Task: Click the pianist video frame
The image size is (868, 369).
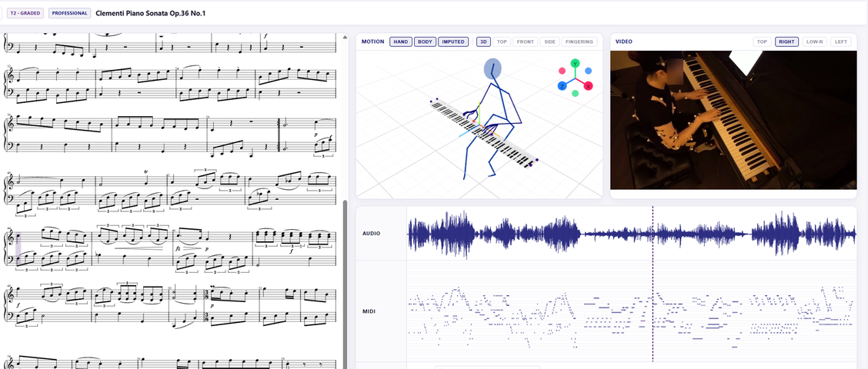Action: tap(733, 120)
